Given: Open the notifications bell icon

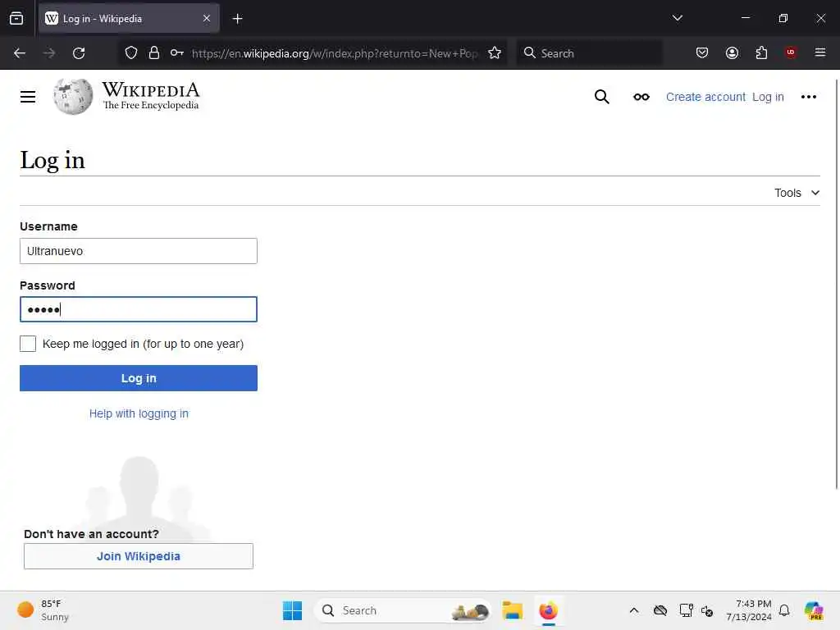Looking at the screenshot, I should [x=784, y=610].
